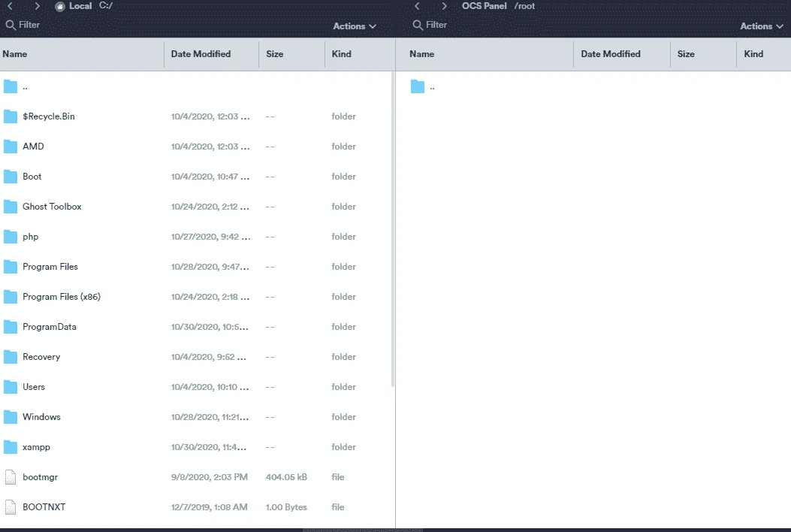Open Actions dropdown in OCS Panel pane

[761, 26]
